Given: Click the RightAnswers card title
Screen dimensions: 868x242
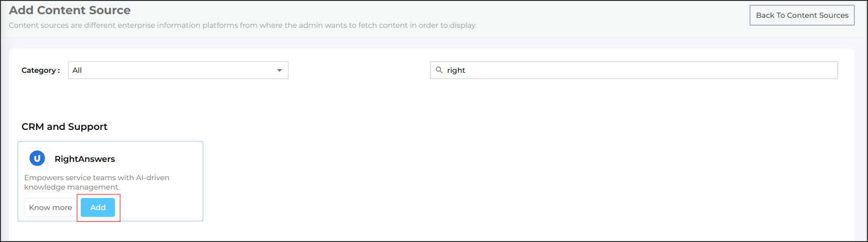Looking at the screenshot, I should click(x=84, y=159).
